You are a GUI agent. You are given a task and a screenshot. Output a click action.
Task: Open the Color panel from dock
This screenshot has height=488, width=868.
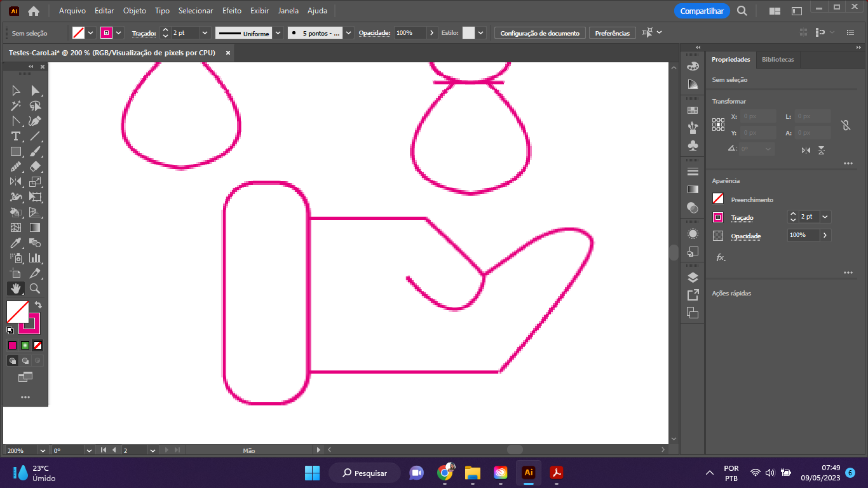pyautogui.click(x=693, y=66)
